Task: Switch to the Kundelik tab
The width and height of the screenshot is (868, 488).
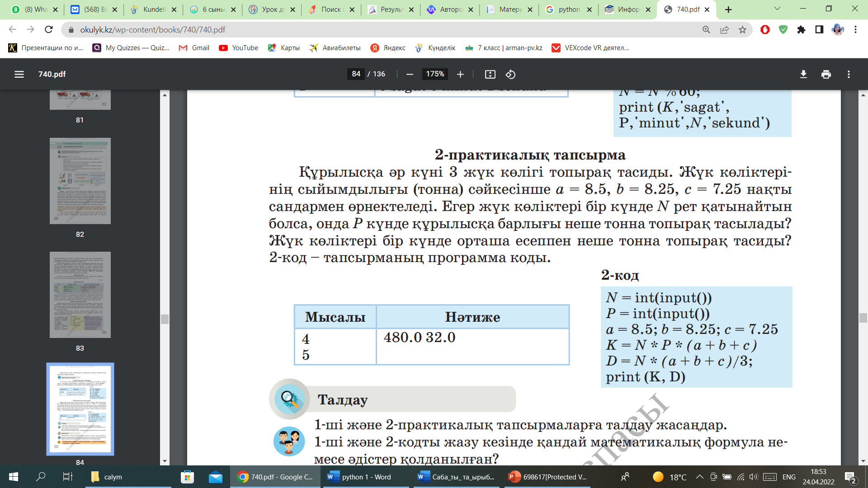Action: (154, 9)
